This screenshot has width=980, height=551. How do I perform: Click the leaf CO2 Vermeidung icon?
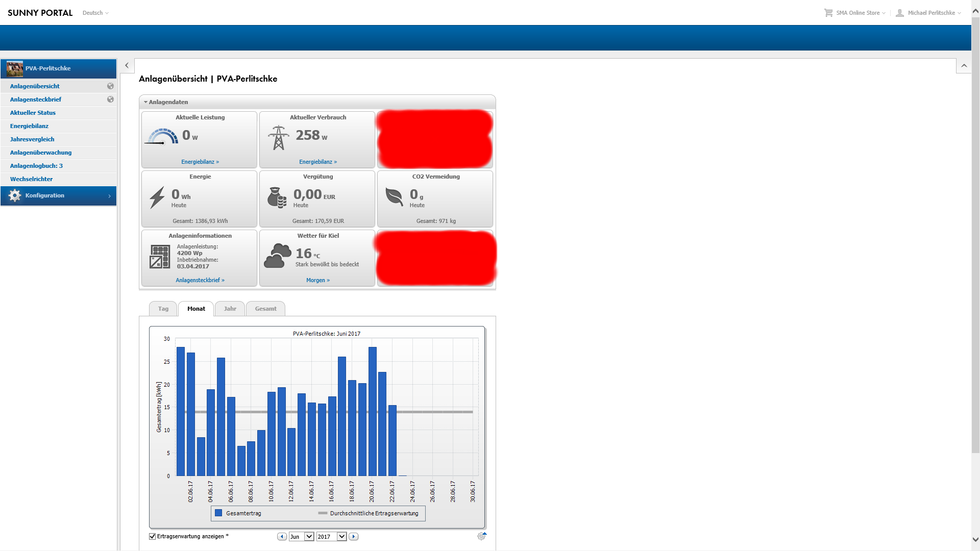click(x=394, y=196)
